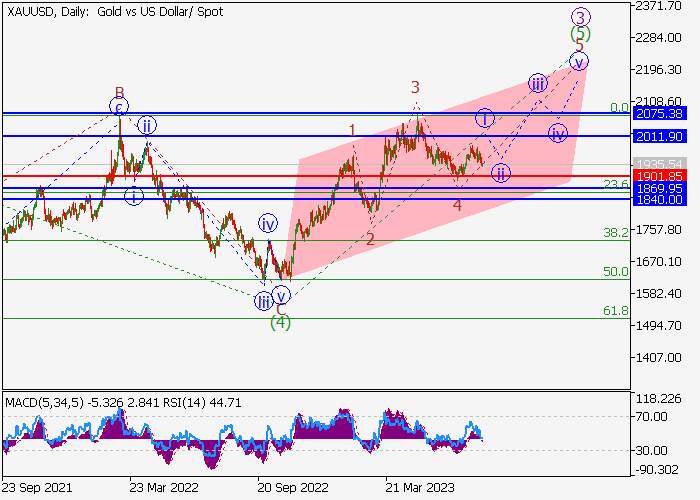The height and width of the screenshot is (500, 700).
Task: Click the brown wave 4 label
Action: (457, 205)
